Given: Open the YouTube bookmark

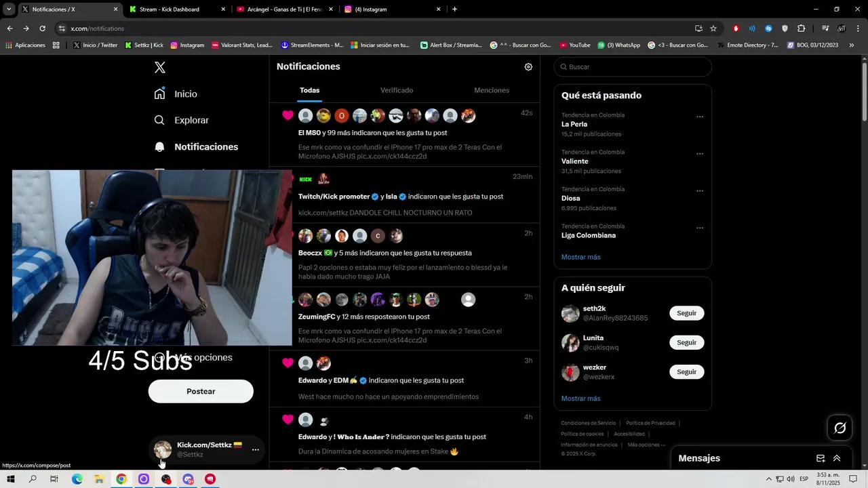Looking at the screenshot, I should tap(574, 45).
